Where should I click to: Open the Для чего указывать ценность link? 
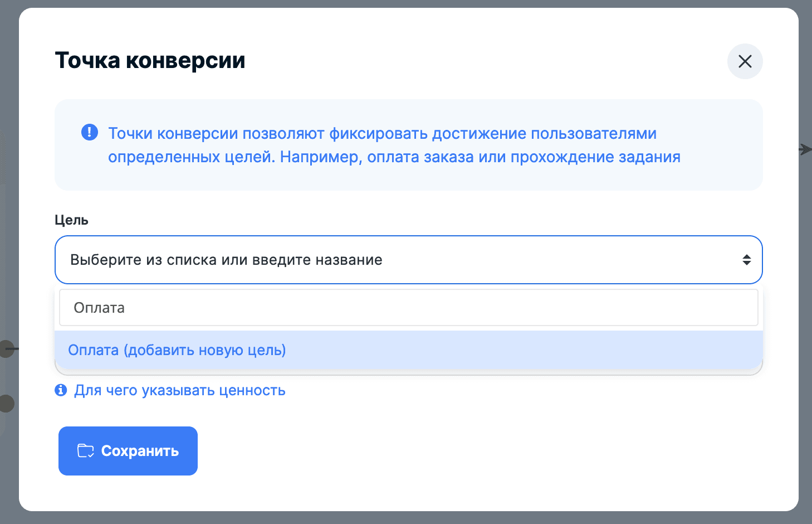tap(179, 390)
